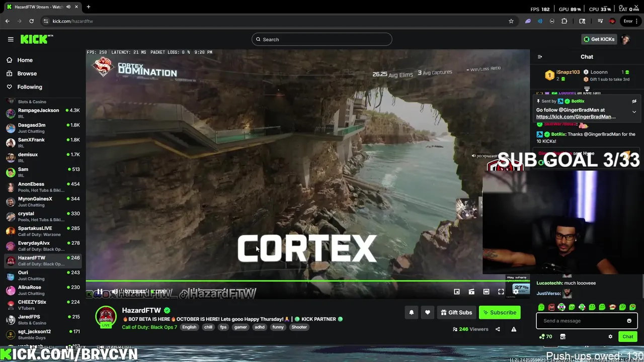Open browser media controls icon

[600, 21]
